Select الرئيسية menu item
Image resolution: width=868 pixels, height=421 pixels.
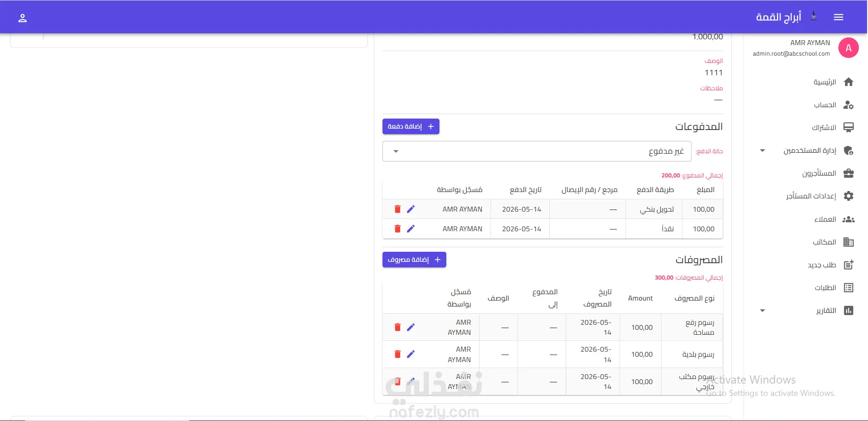(x=825, y=82)
